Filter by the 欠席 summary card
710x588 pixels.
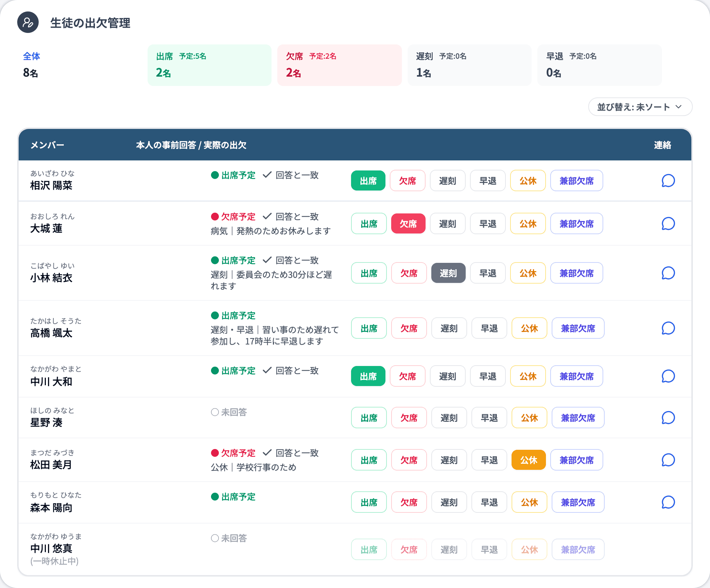[x=340, y=65]
